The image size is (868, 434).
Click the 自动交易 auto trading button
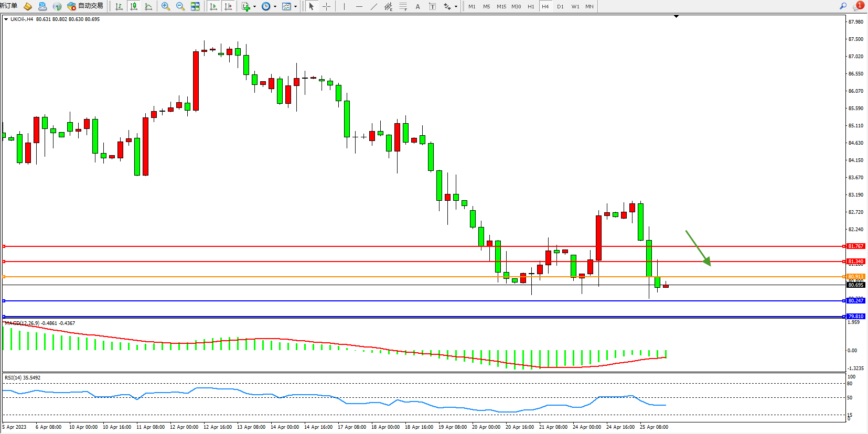pos(85,6)
